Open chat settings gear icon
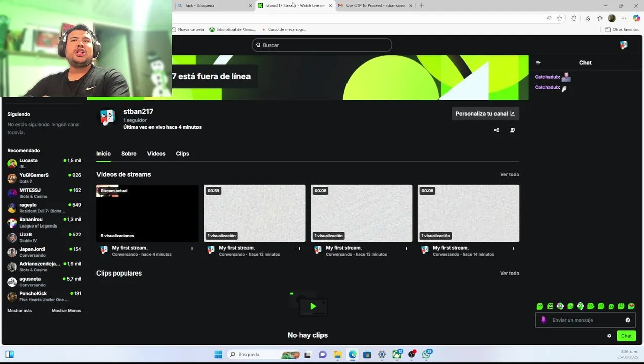The height and width of the screenshot is (364, 644). pyautogui.click(x=609, y=336)
